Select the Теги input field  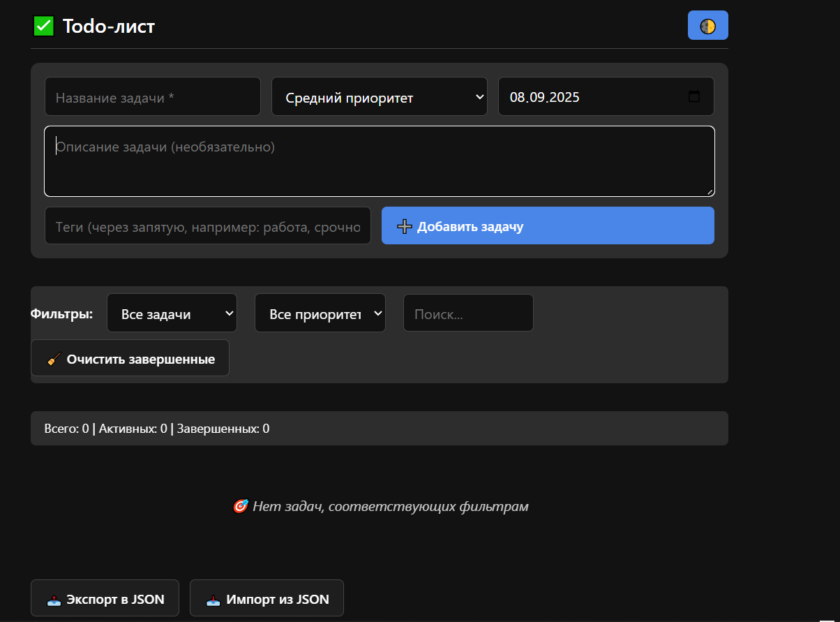pos(207,226)
